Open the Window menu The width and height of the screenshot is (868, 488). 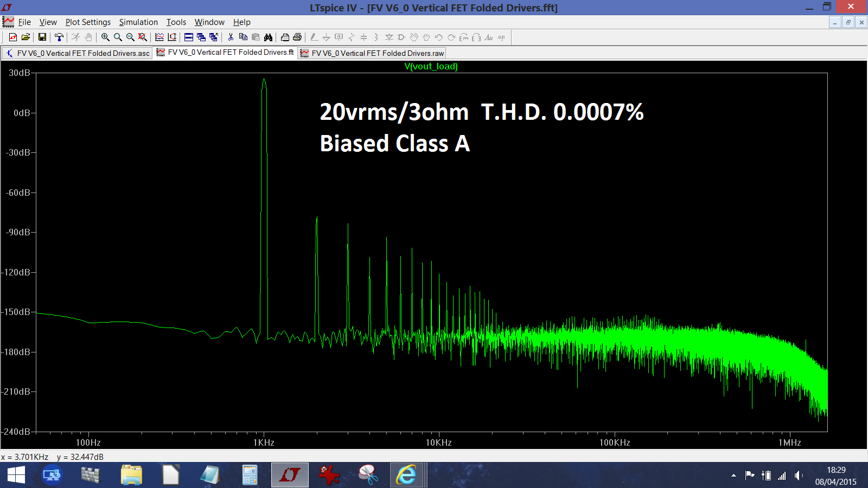click(209, 22)
